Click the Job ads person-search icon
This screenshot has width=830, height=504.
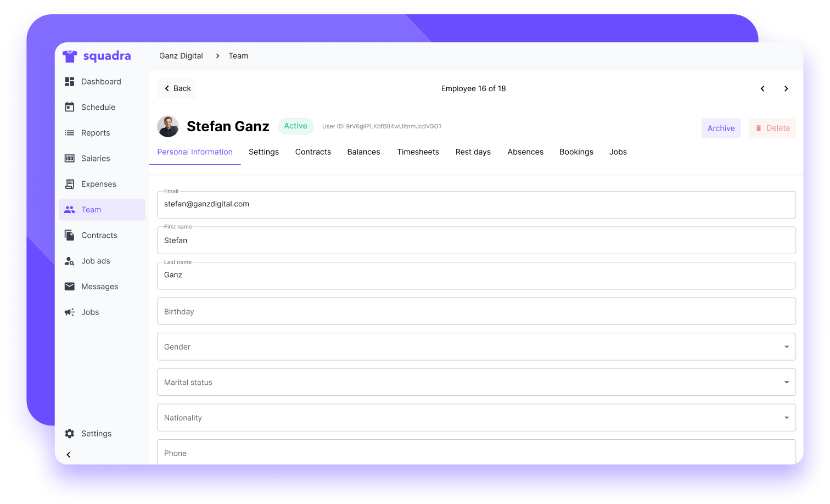click(x=70, y=261)
